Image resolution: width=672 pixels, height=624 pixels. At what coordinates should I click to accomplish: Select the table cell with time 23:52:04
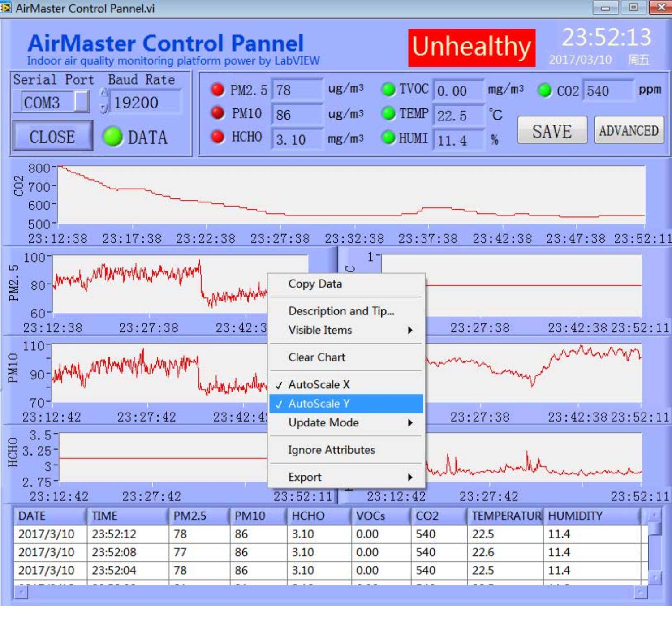(x=128, y=570)
